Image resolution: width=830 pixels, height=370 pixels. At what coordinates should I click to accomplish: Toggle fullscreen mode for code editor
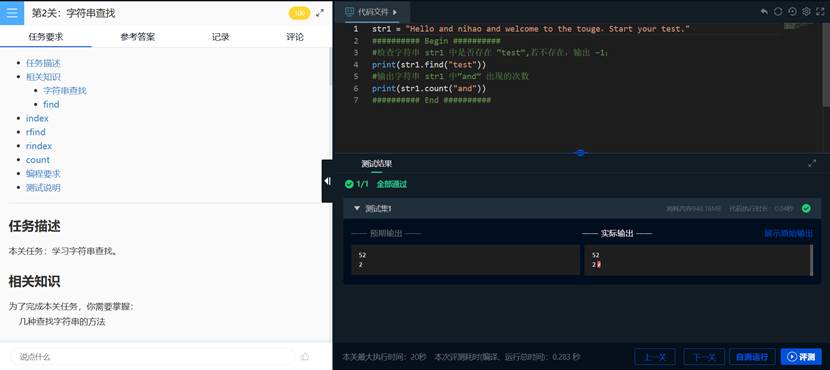coord(820,12)
